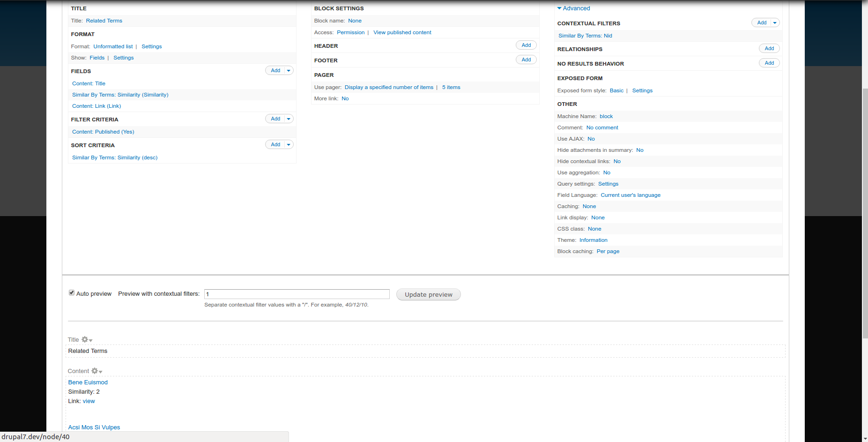Screen dimensions: 868x442
Task: Open the Contextual Filters Add dropdown arrow
Action: (x=775, y=23)
